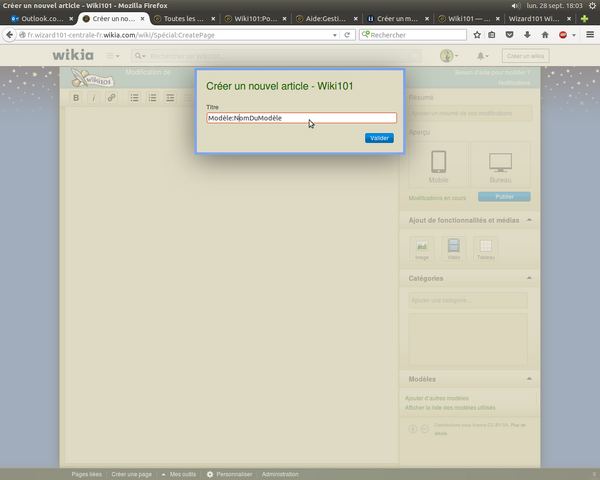This screenshot has height=480, width=600.
Task: Bookmark this page with star icon
Action: (477, 35)
